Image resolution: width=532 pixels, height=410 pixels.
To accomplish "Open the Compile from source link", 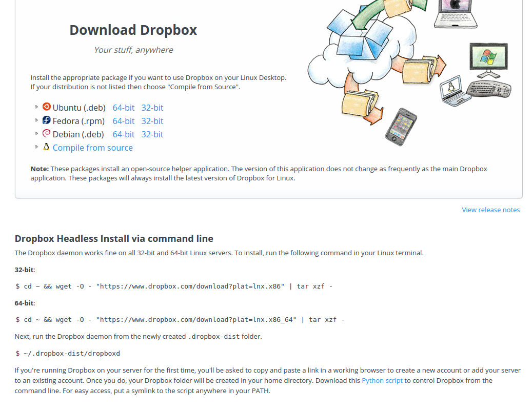I will tap(93, 148).
